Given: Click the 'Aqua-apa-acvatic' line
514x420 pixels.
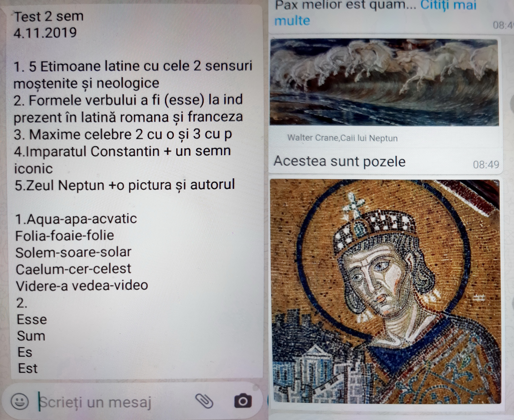Looking at the screenshot, I should pos(76,219).
